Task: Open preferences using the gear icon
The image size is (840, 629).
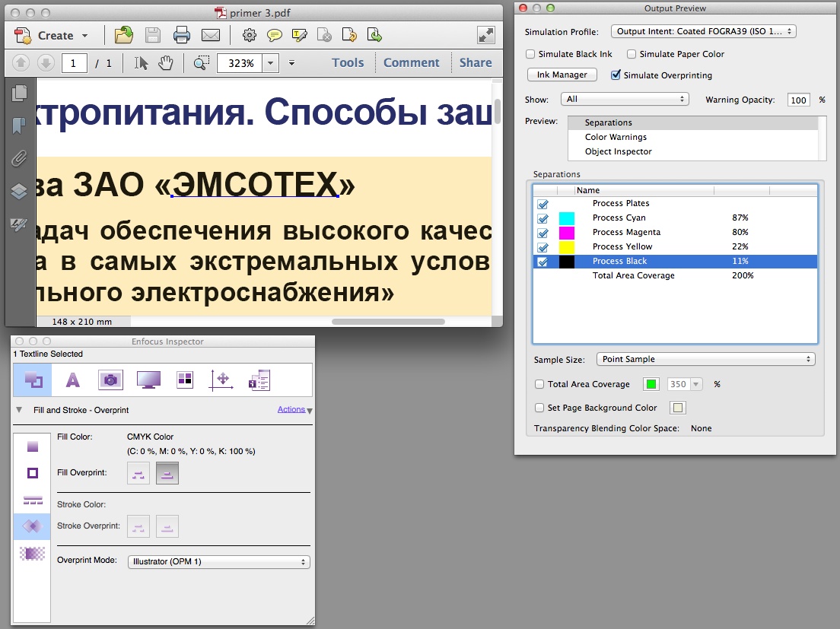Action: tap(249, 35)
